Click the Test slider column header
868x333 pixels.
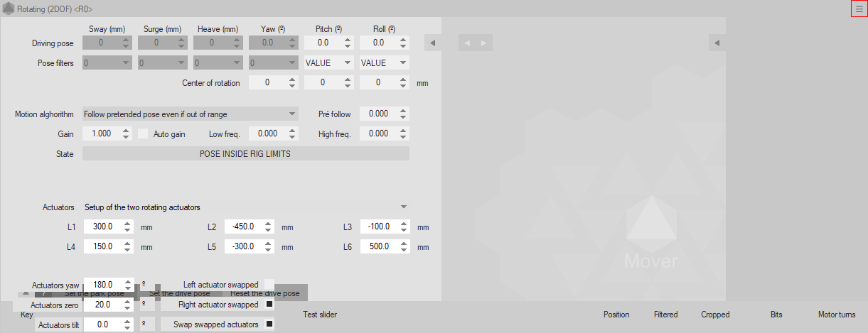point(320,315)
